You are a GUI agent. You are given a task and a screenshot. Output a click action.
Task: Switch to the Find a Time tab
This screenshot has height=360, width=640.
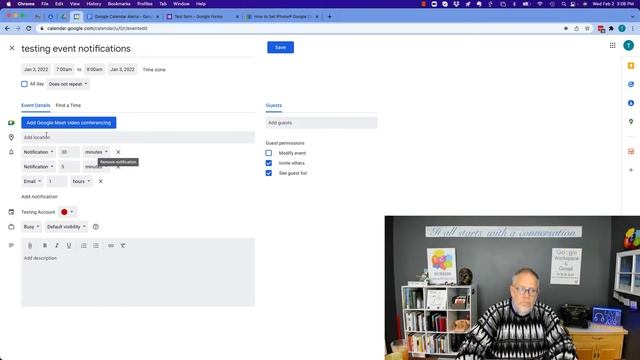68,105
